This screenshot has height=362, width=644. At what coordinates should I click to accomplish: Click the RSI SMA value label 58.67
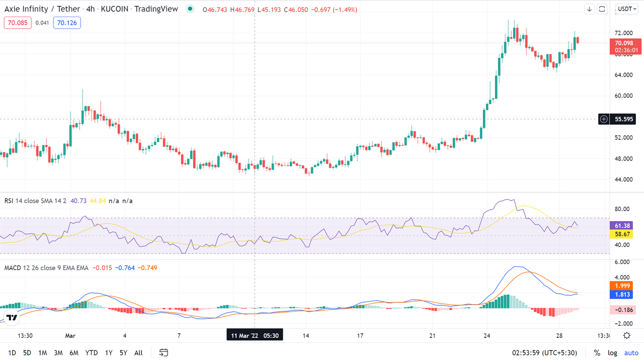pos(622,234)
